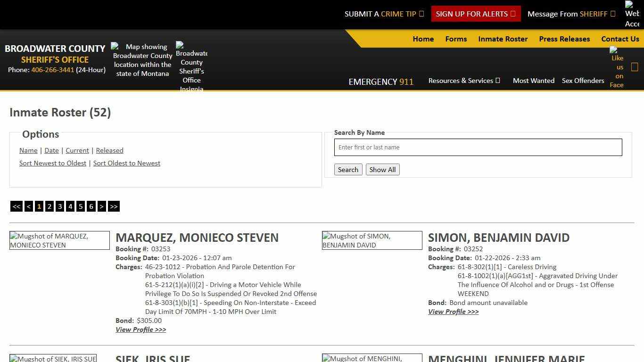Expand Message From Sheriff dropdown
Image resolution: width=644 pixels, height=362 pixels.
571,14
